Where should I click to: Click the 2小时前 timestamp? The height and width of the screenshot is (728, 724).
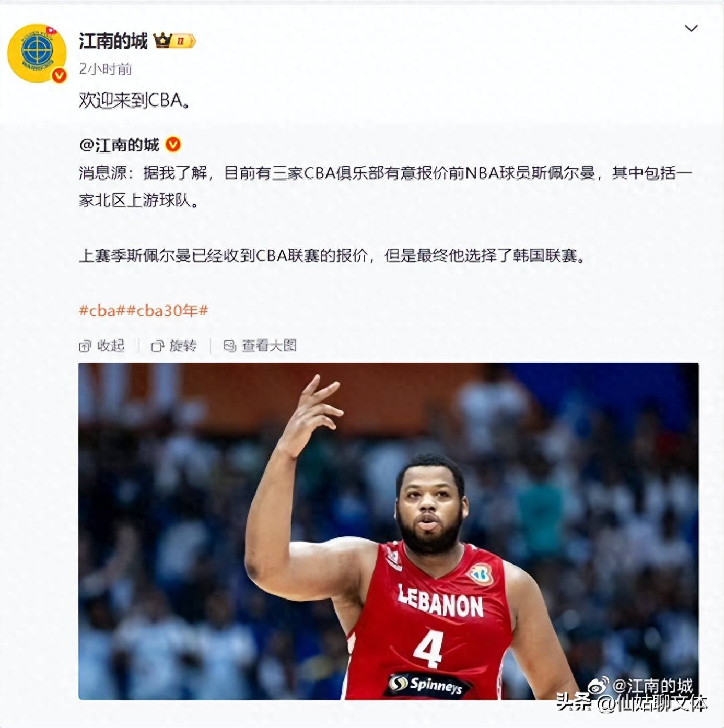(106, 69)
